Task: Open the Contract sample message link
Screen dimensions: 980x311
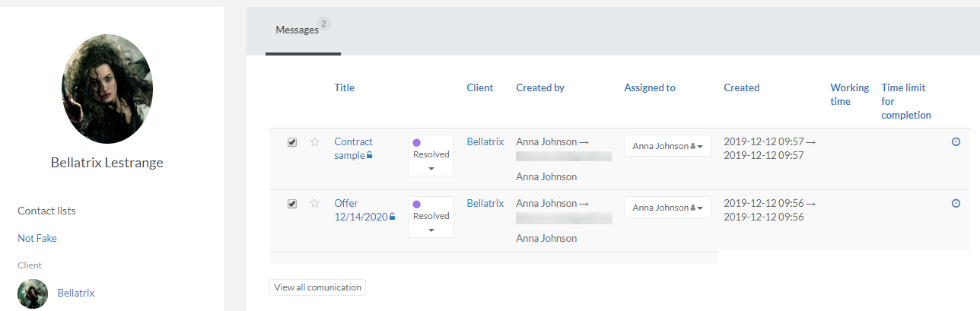Action: (x=353, y=148)
